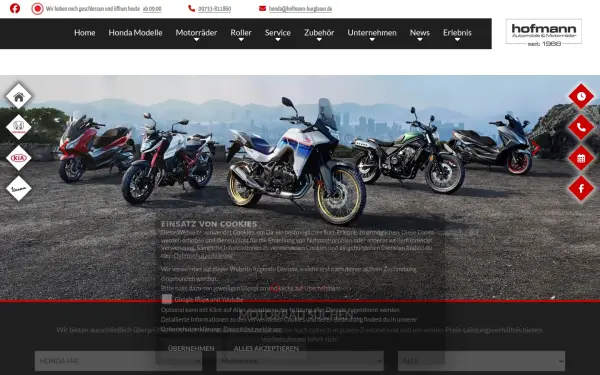Click the 'EINSATZ VON COOKIES' heading
The image size is (600, 375).
(209, 224)
